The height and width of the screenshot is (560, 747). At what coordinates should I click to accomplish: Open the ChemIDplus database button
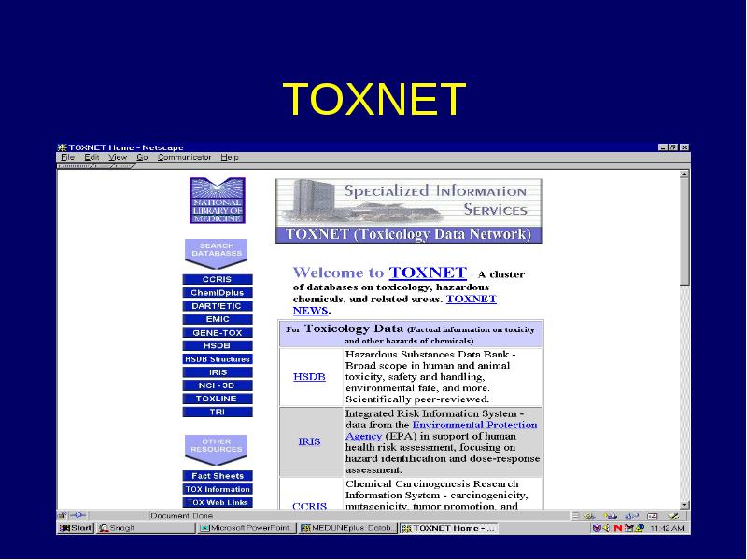[218, 293]
